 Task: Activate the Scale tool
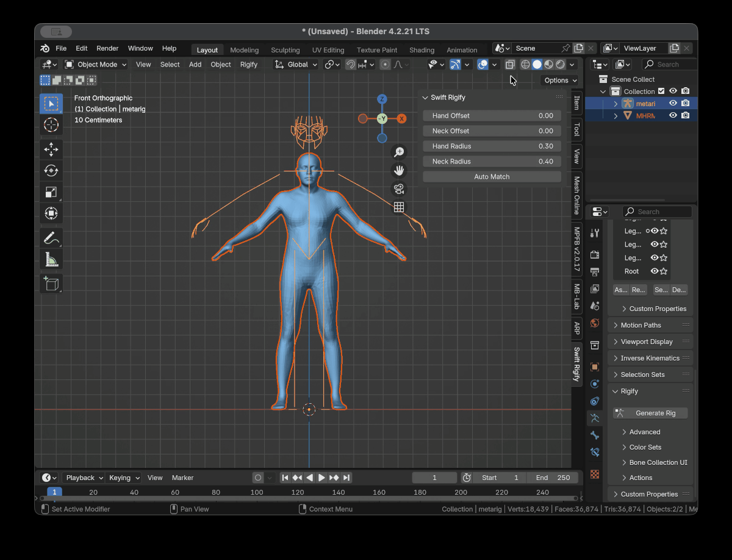coord(51,192)
